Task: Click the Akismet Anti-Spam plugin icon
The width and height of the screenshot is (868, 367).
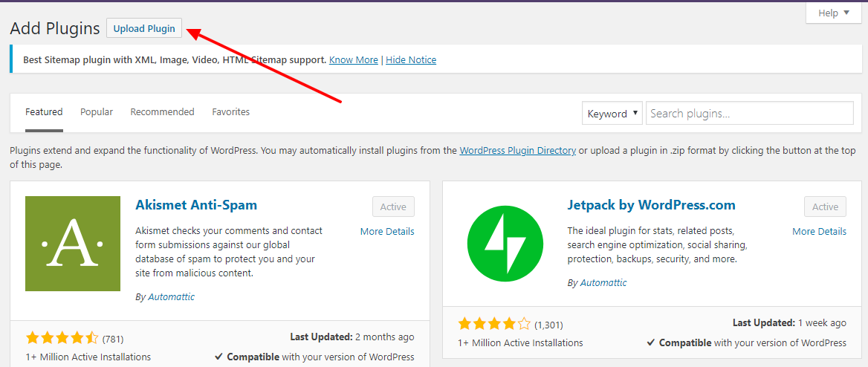Action: pyautogui.click(x=73, y=244)
